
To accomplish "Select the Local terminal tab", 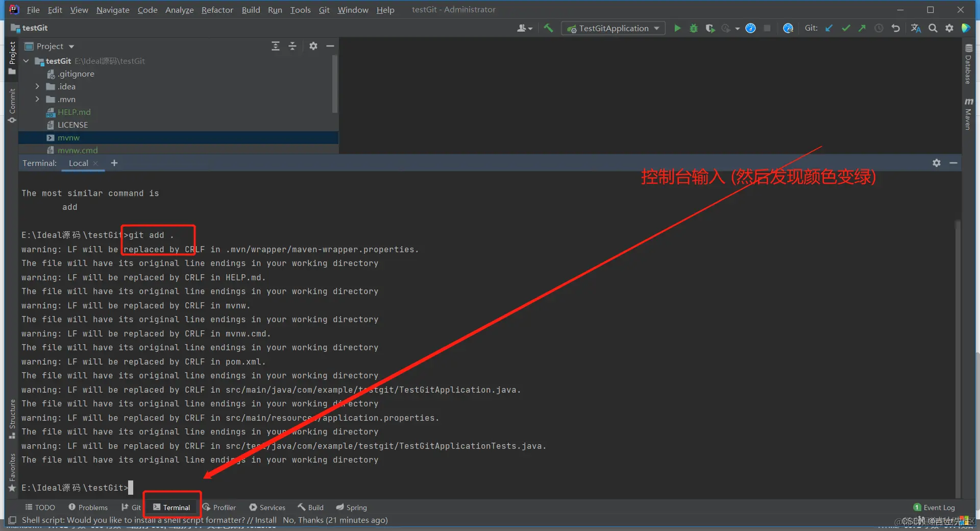I will (x=78, y=163).
